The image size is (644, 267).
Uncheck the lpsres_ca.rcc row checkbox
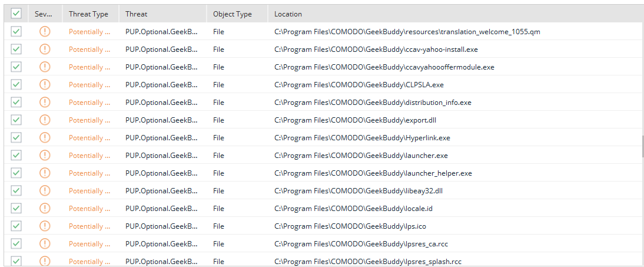pyautogui.click(x=16, y=243)
